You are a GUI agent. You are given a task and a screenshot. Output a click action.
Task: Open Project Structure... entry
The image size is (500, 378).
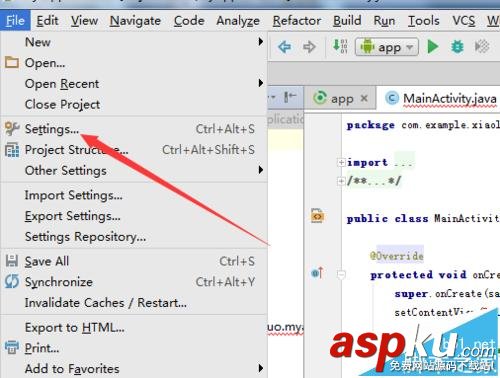(134, 150)
